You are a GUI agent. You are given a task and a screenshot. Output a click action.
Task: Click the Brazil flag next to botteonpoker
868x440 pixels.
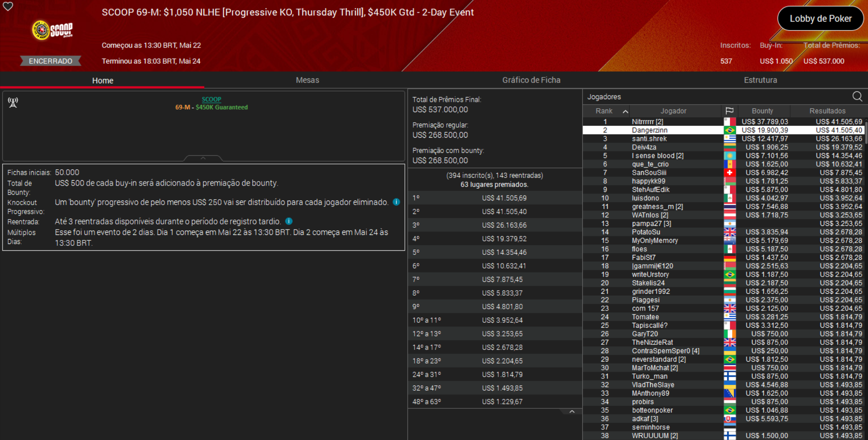729,411
